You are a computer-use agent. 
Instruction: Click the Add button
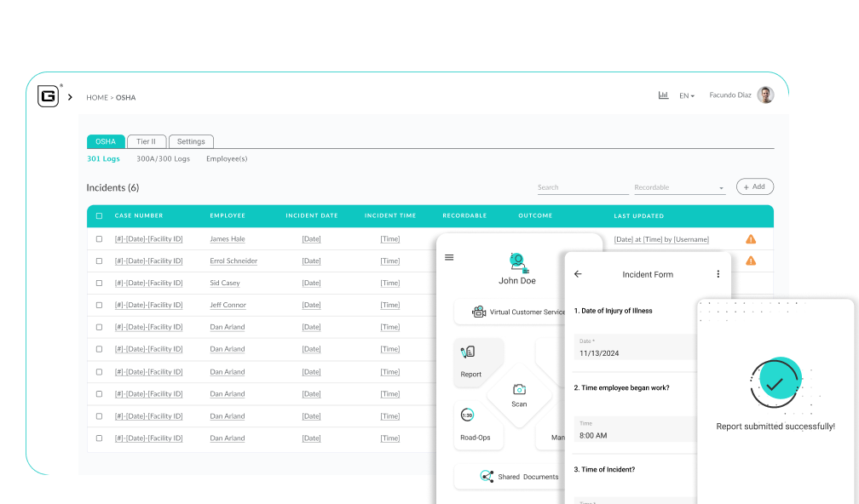coord(754,186)
